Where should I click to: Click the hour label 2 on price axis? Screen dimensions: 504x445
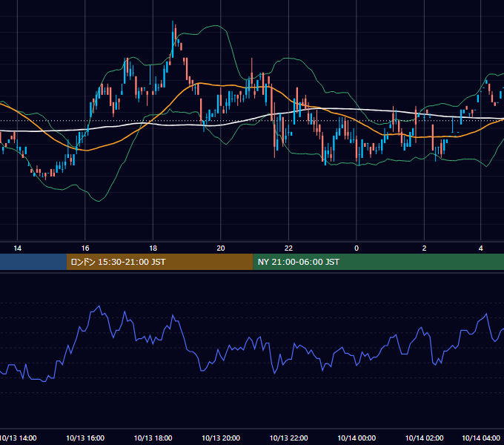click(x=424, y=248)
